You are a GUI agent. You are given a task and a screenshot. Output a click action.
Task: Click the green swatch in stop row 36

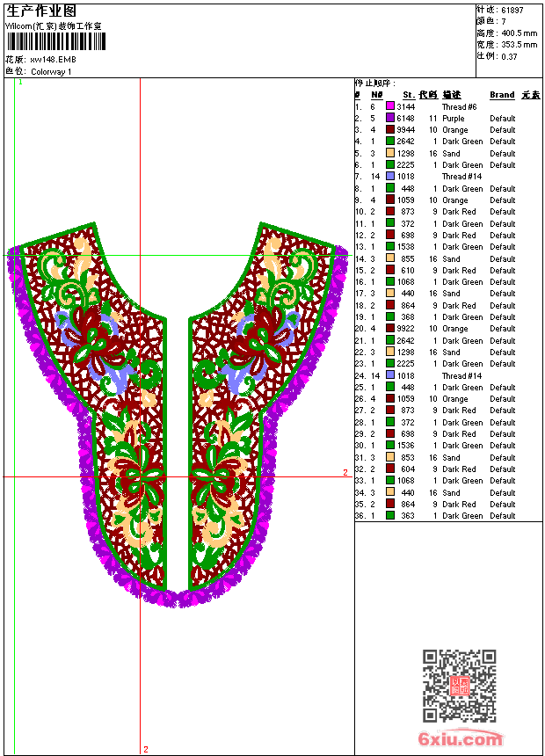pyautogui.click(x=390, y=515)
